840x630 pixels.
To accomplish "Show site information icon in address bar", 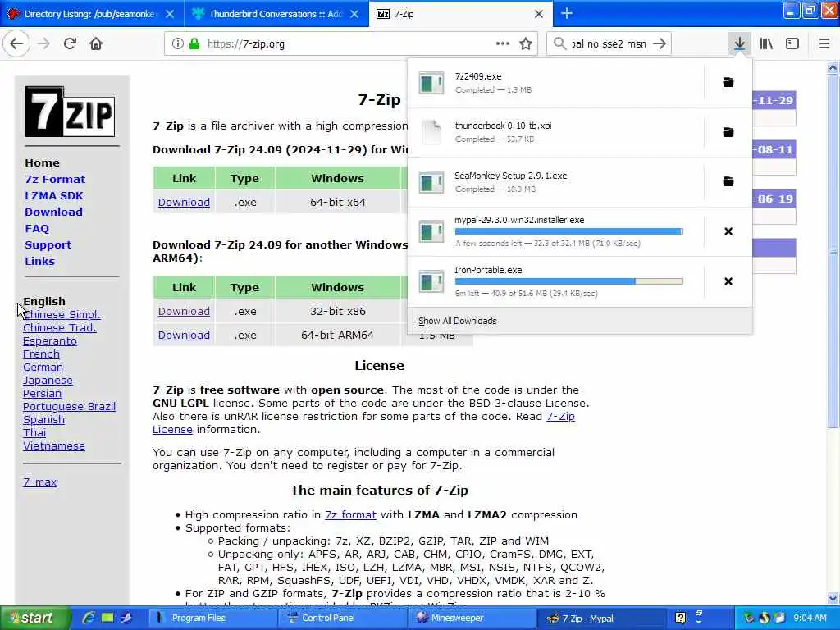I will tap(177, 44).
